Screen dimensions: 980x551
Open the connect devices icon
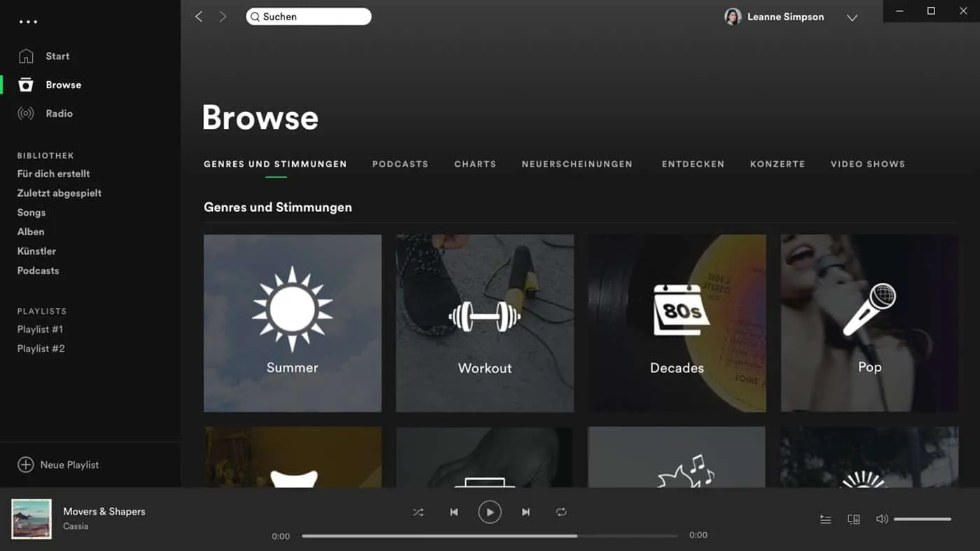[853, 519]
